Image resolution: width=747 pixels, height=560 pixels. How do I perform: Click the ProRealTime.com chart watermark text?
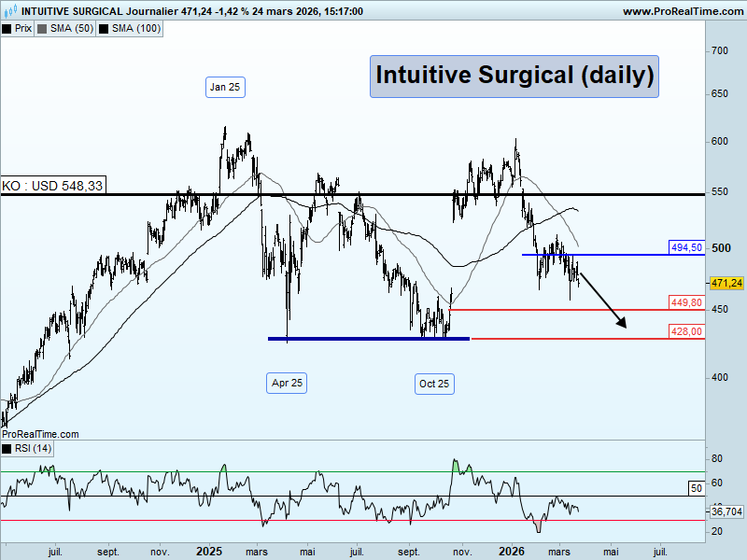click(40, 434)
